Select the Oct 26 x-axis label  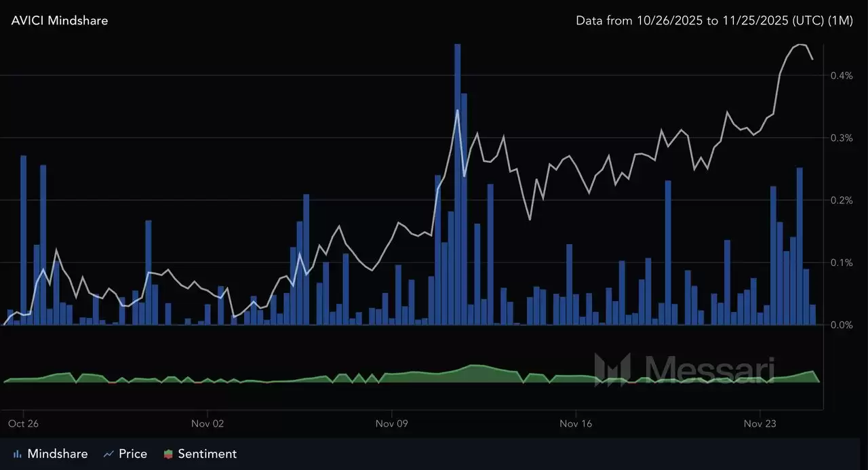pyautogui.click(x=23, y=424)
